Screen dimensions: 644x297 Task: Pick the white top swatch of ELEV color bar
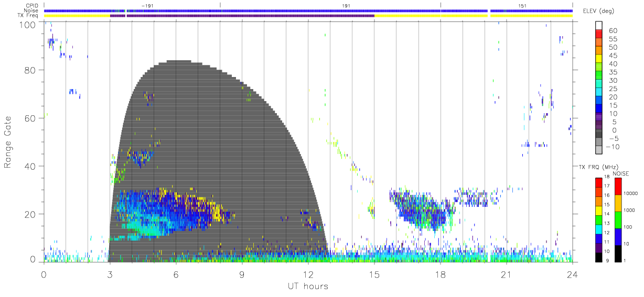click(x=600, y=26)
